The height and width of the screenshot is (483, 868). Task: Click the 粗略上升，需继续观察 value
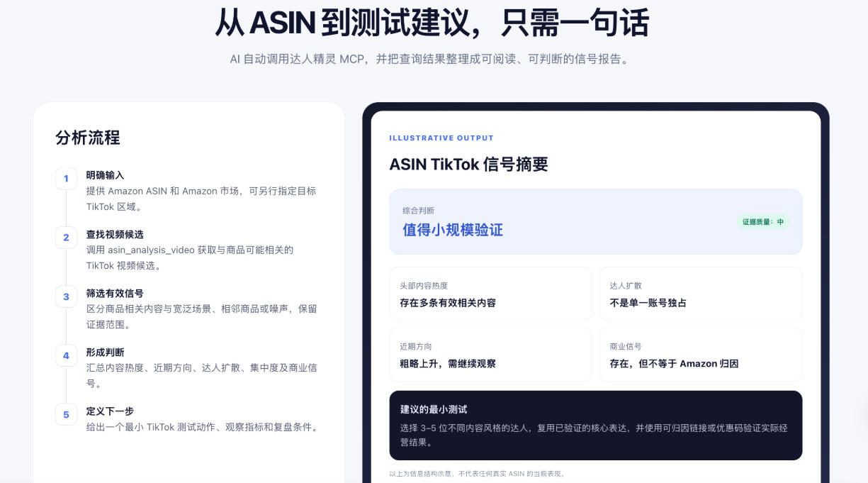[x=448, y=364]
